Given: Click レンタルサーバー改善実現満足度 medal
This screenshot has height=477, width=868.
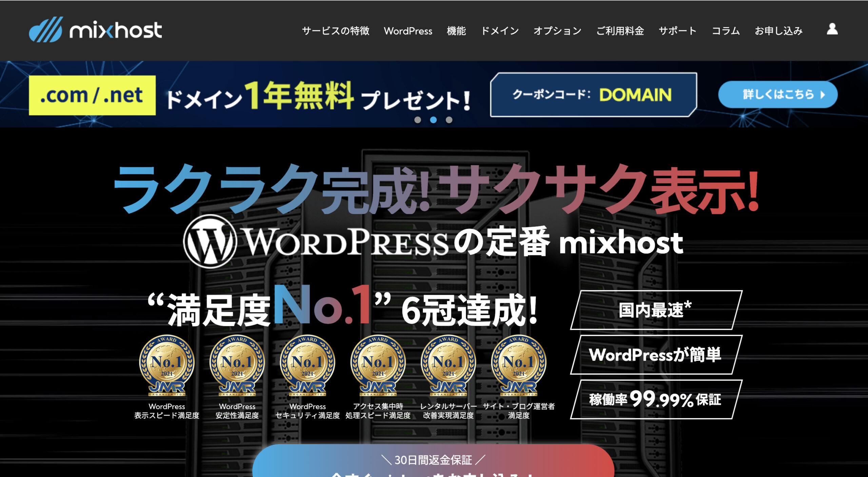Looking at the screenshot, I should 448,365.
